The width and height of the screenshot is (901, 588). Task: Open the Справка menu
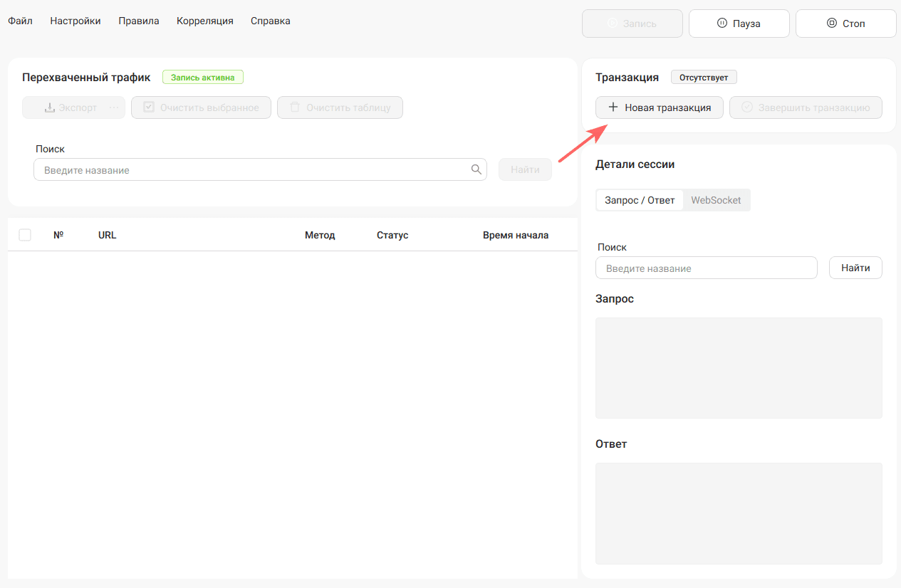271,21
